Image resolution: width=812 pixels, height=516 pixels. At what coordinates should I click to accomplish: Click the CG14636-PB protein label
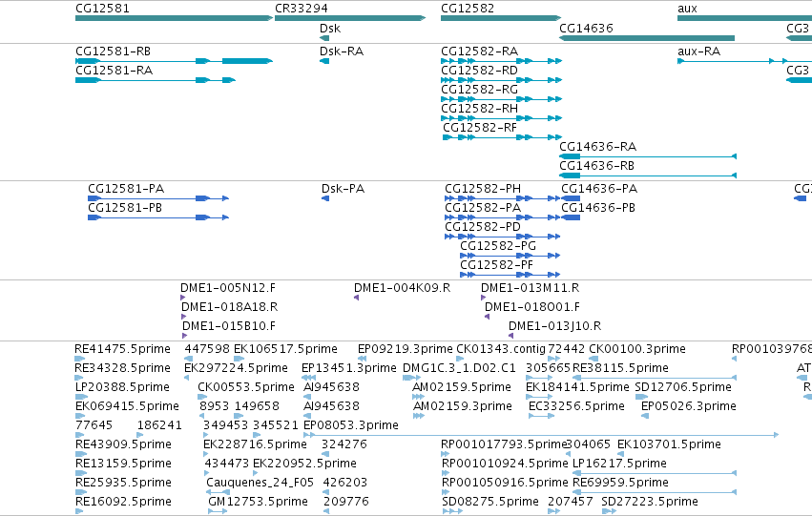(x=598, y=208)
